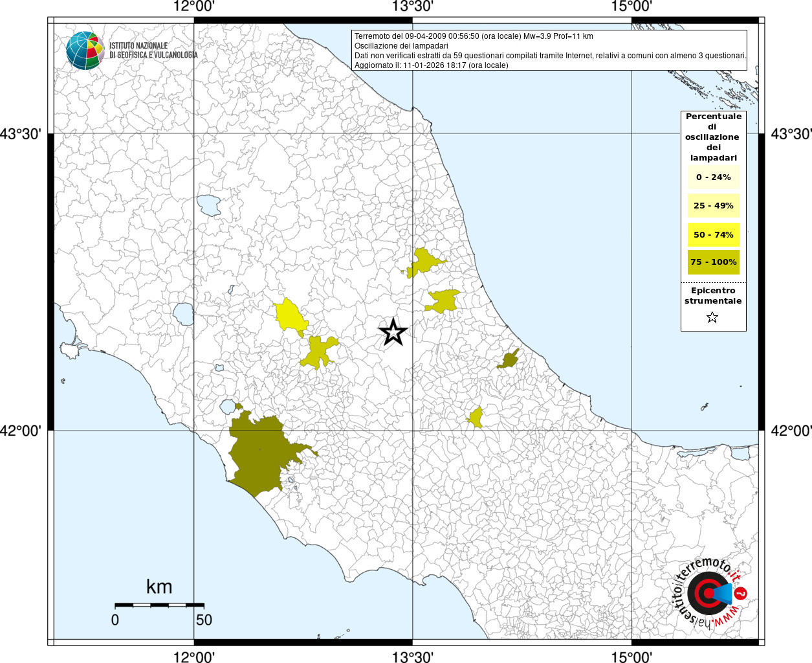The width and height of the screenshot is (812, 663).
Task: Click the top 13°30' longitude label
Action: [412, 6]
